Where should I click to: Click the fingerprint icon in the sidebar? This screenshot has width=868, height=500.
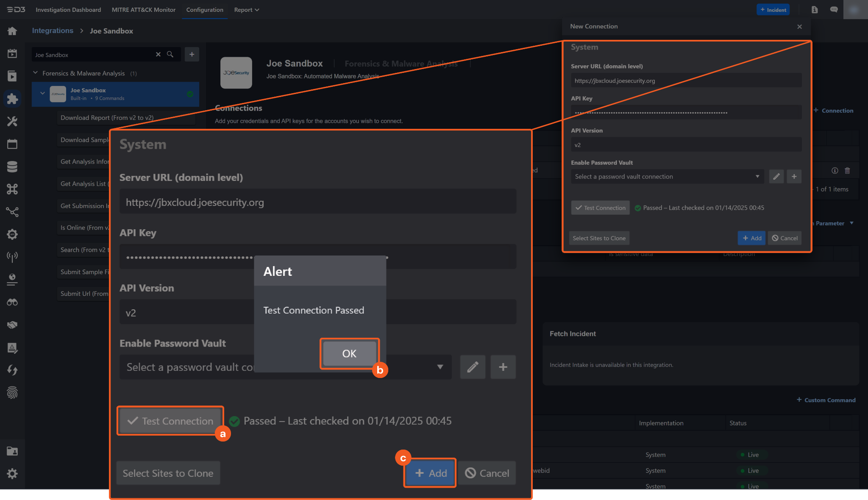pos(12,393)
